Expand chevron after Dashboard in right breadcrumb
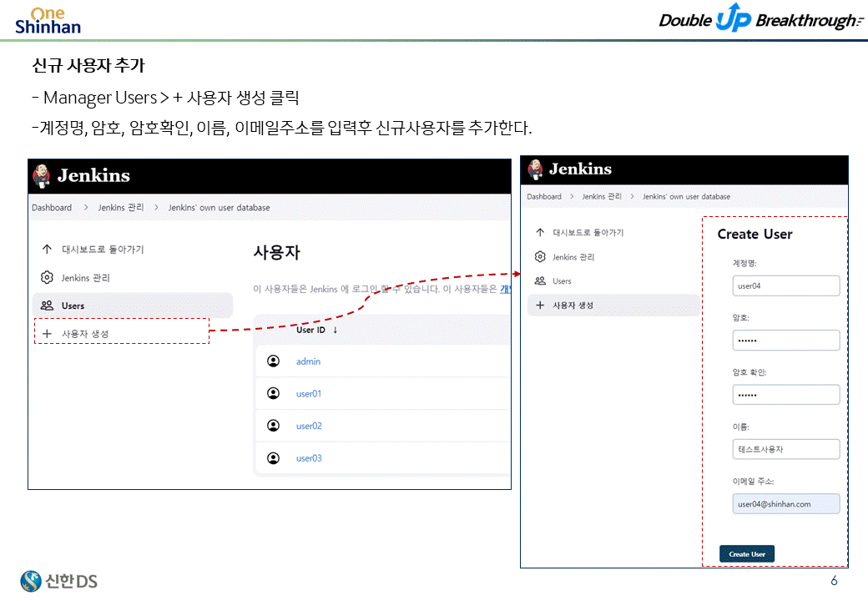Screen dimensions: 868x601 click(572, 196)
